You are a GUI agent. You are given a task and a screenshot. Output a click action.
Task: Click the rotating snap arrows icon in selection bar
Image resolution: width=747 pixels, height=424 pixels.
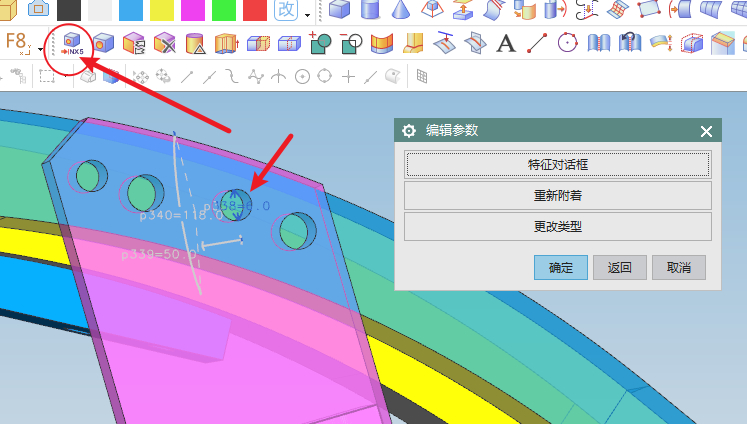point(163,76)
